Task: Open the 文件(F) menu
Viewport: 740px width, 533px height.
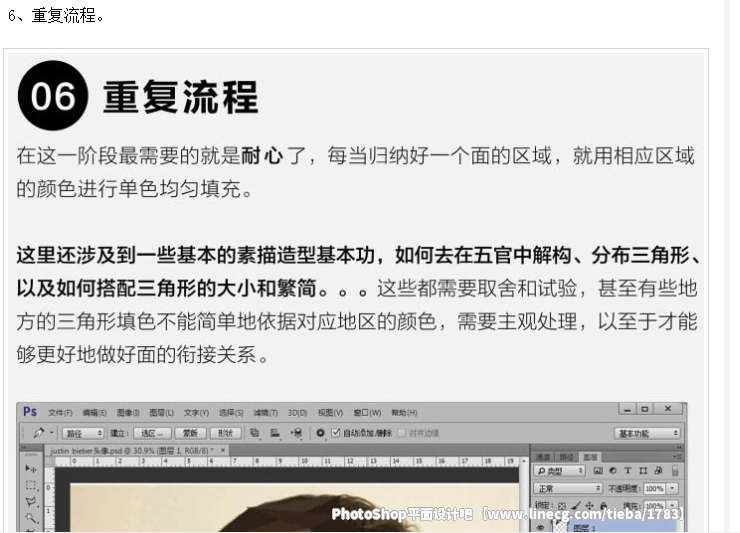Action: [x=60, y=413]
